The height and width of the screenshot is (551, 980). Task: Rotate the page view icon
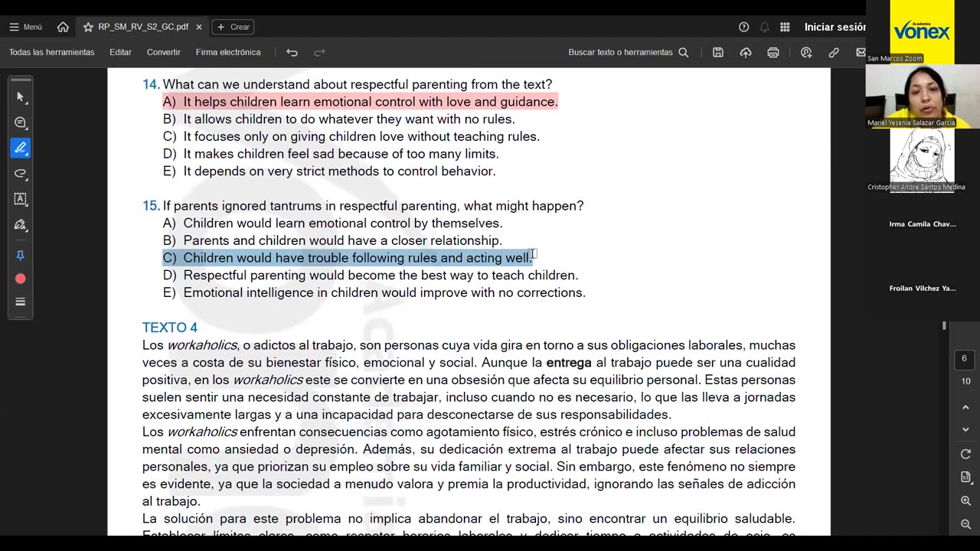(965, 454)
